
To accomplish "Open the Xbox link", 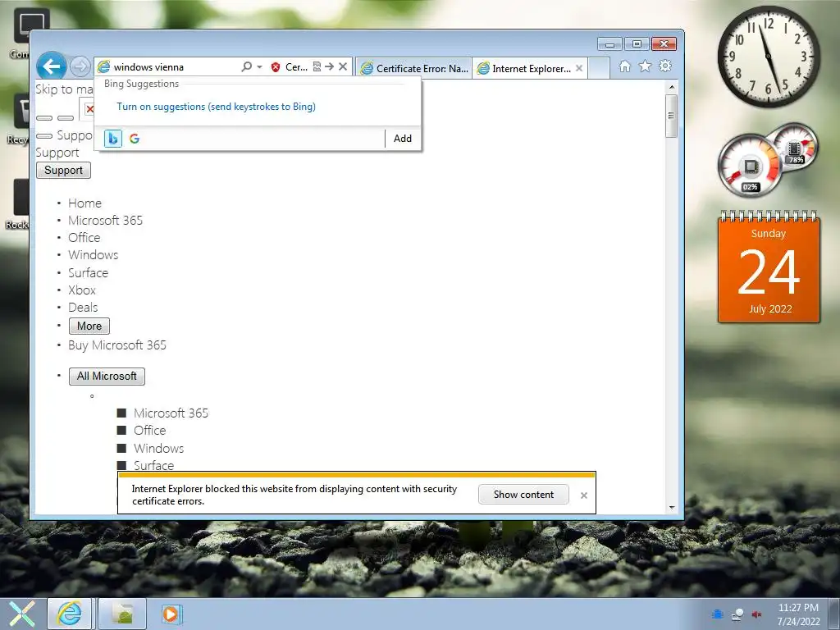I will click(x=82, y=290).
